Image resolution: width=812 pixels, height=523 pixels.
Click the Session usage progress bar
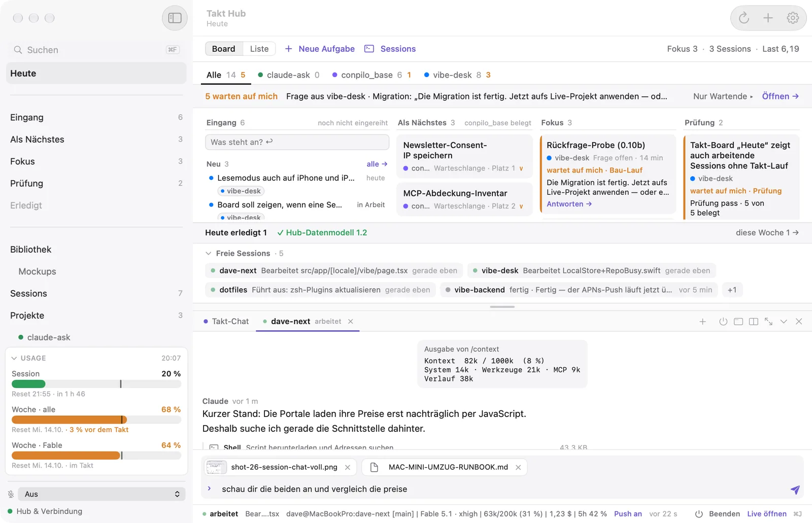coord(96,384)
